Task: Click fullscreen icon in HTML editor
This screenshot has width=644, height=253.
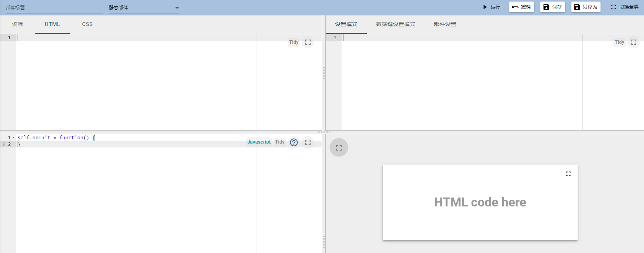Action: pyautogui.click(x=308, y=42)
